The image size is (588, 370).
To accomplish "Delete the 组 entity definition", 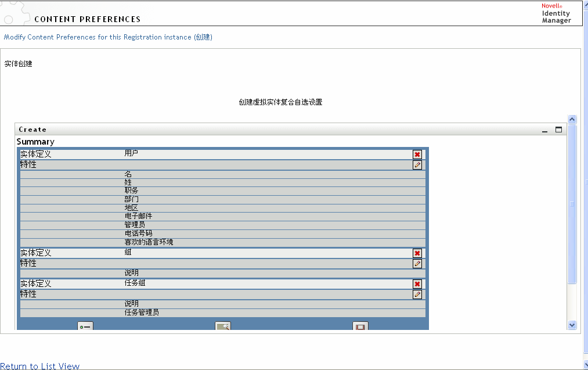I will (417, 253).
